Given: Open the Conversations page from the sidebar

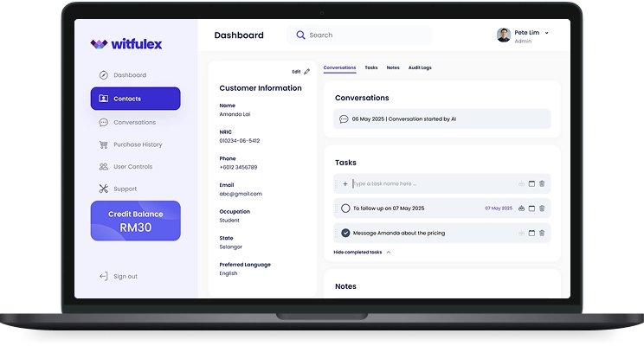Looking at the screenshot, I should tap(134, 122).
